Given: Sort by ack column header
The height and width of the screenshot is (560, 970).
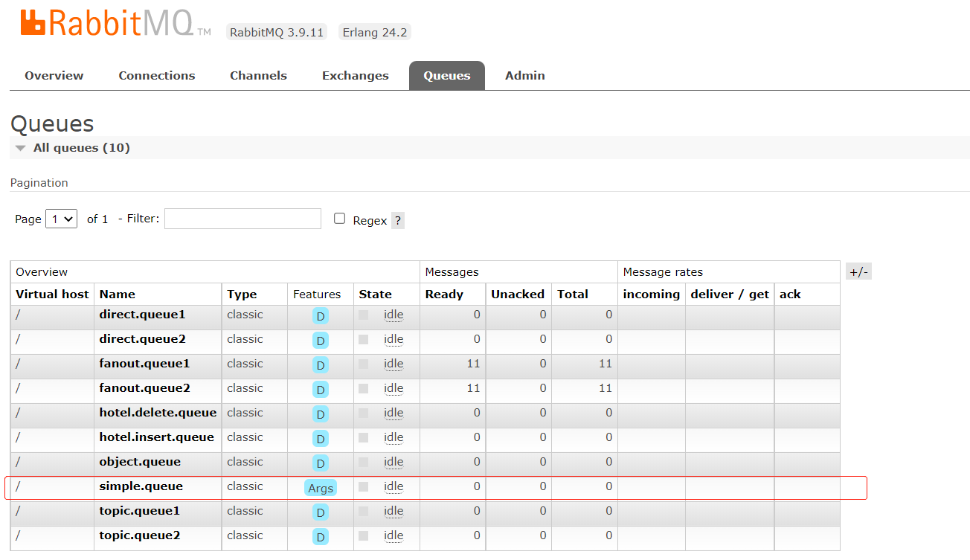Looking at the screenshot, I should (790, 295).
